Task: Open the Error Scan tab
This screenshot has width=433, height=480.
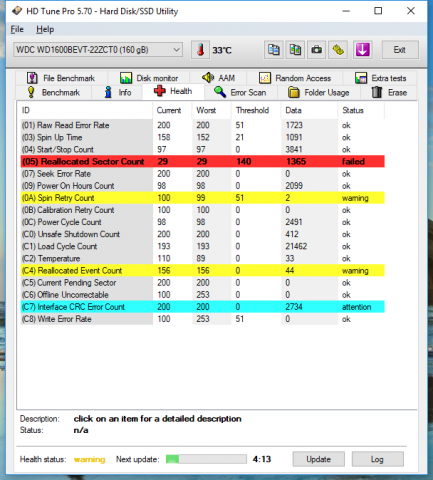Action: (x=240, y=92)
